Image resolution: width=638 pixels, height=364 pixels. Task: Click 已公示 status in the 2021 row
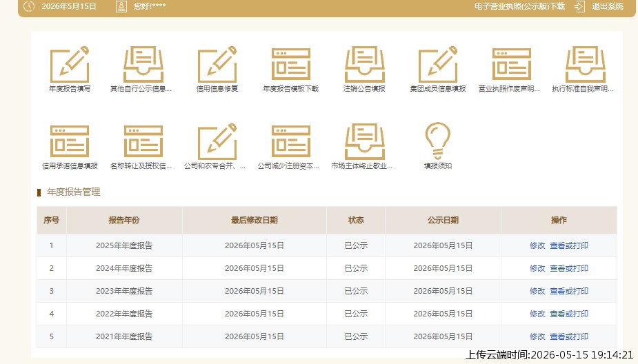pyautogui.click(x=356, y=336)
